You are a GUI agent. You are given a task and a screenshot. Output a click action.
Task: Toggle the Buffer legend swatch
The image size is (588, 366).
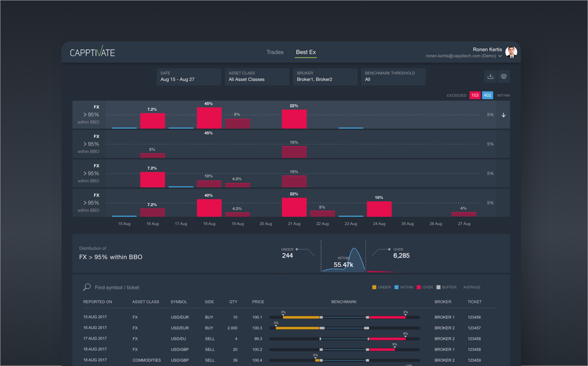(438, 287)
